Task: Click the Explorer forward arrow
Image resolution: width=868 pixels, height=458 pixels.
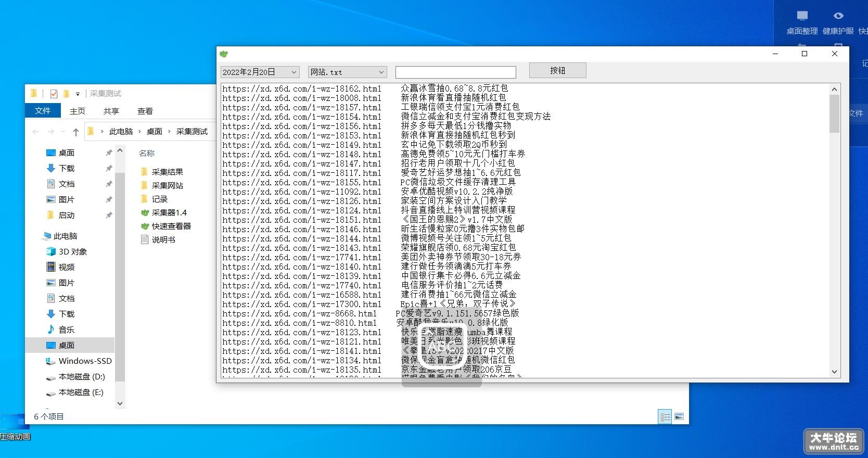Action: point(50,132)
